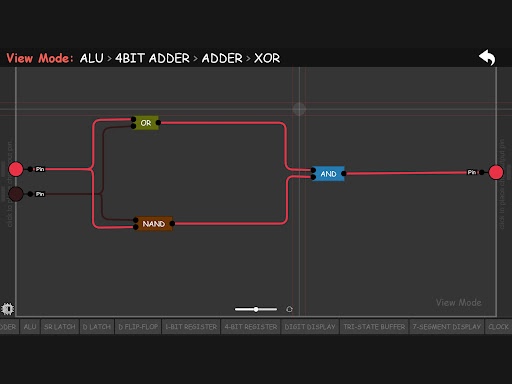Click the grey circle at guide-line crossing
This screenshot has width=512, height=384.
pyautogui.click(x=299, y=109)
